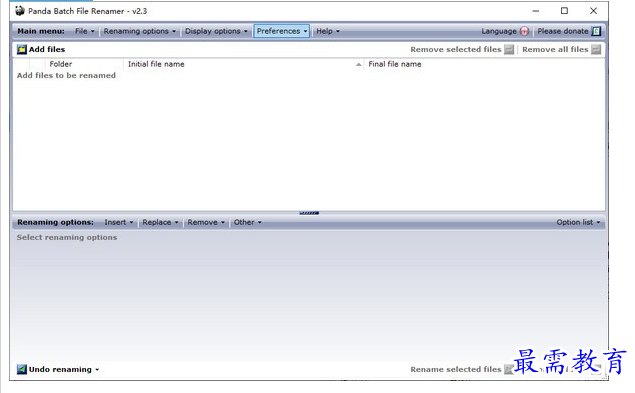Maximize the Panda Batch File Renamer window
Viewport: 635px width, 393px height.
564,11
